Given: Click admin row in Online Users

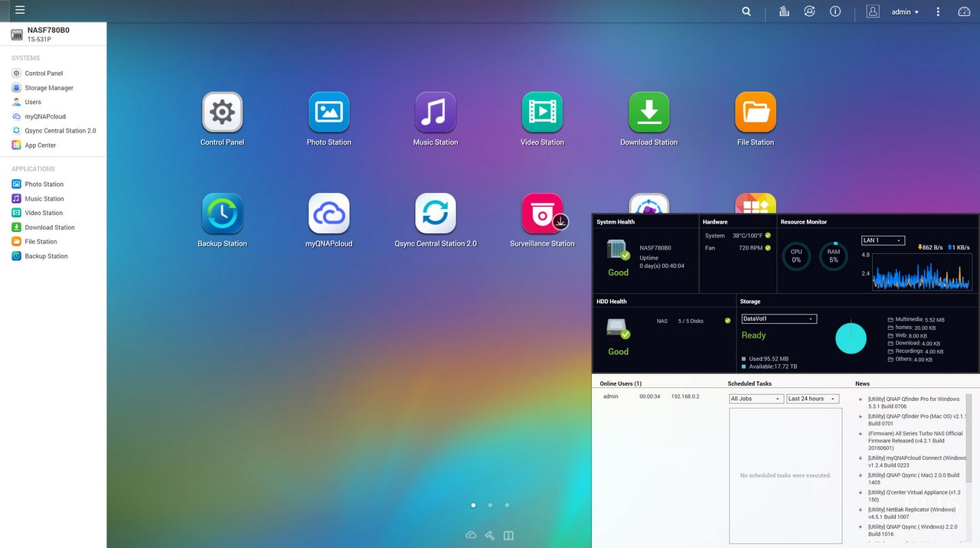Looking at the screenshot, I should click(x=652, y=396).
